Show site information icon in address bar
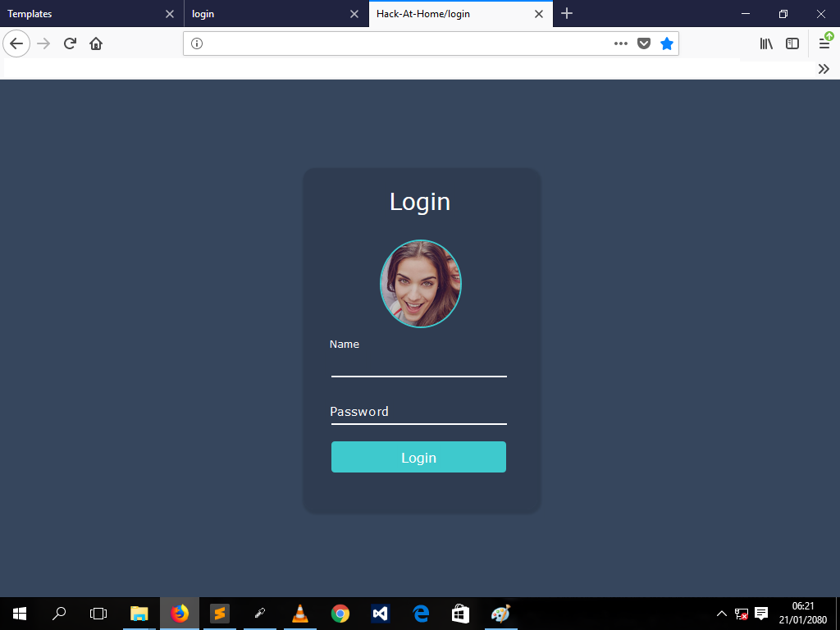 tap(197, 43)
